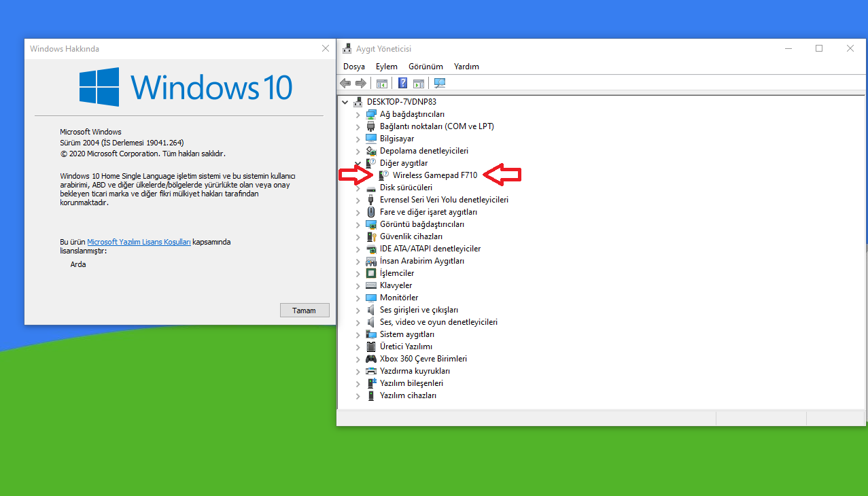Toggle the console tree toolbar icon
This screenshot has height=496, width=868.
point(382,83)
